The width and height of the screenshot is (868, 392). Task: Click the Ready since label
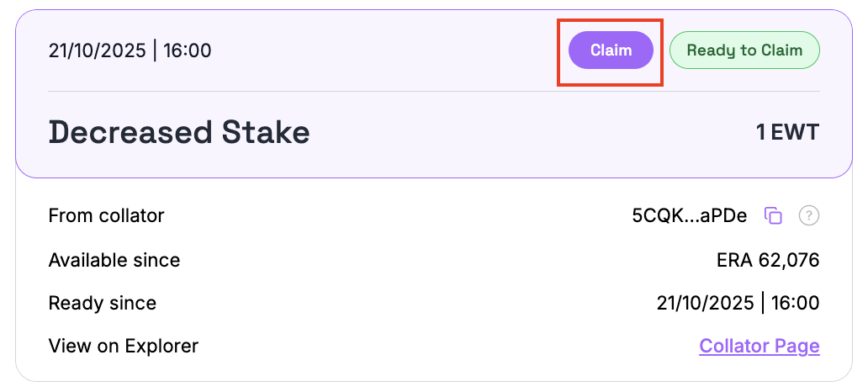click(x=103, y=303)
